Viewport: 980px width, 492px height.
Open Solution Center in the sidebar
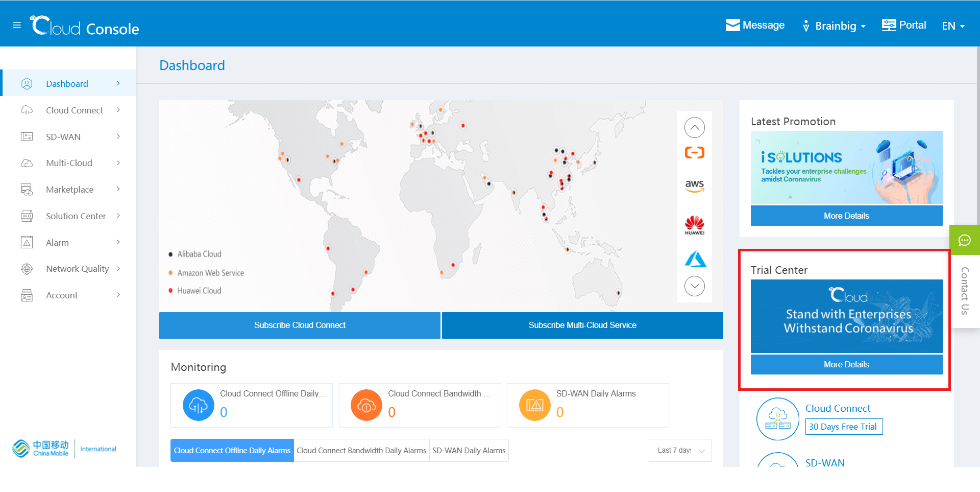click(x=69, y=216)
